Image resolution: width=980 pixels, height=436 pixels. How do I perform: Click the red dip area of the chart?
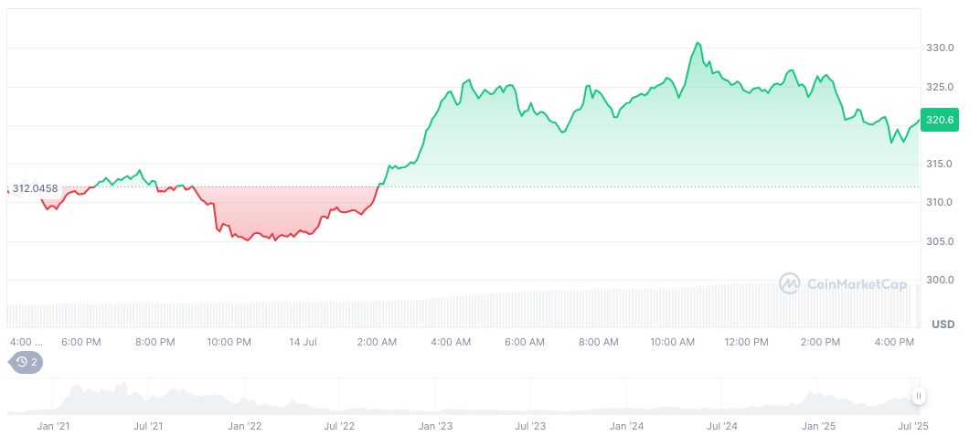click(x=265, y=219)
